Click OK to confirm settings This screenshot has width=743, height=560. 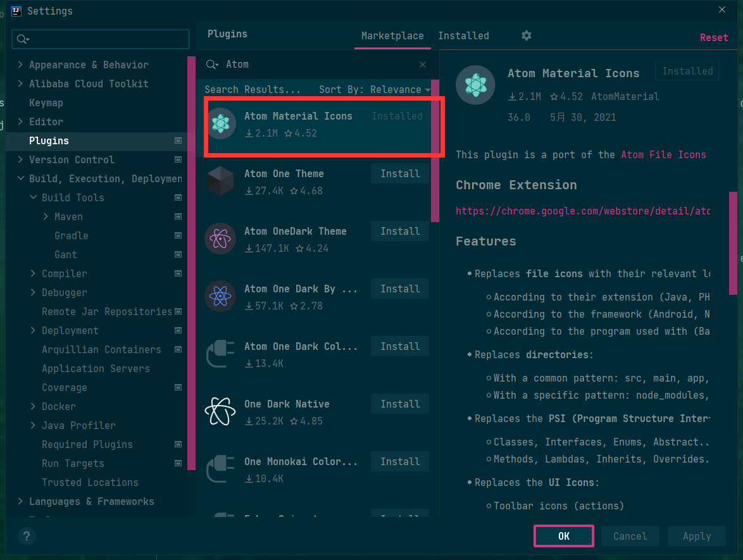point(563,536)
